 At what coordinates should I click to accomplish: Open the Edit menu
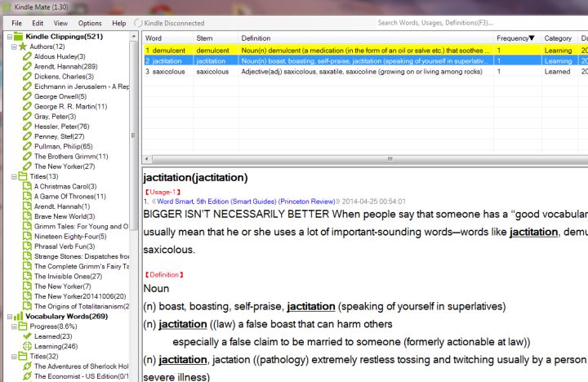(x=38, y=23)
